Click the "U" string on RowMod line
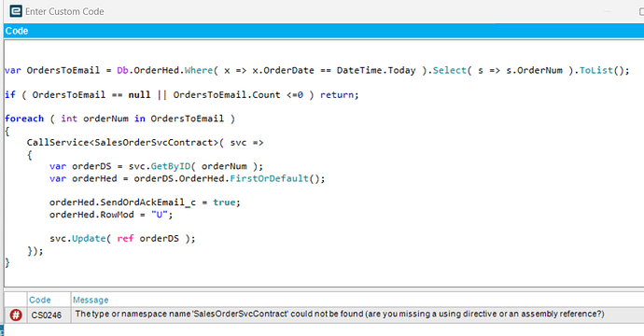This screenshot has width=644, height=336. [x=160, y=215]
